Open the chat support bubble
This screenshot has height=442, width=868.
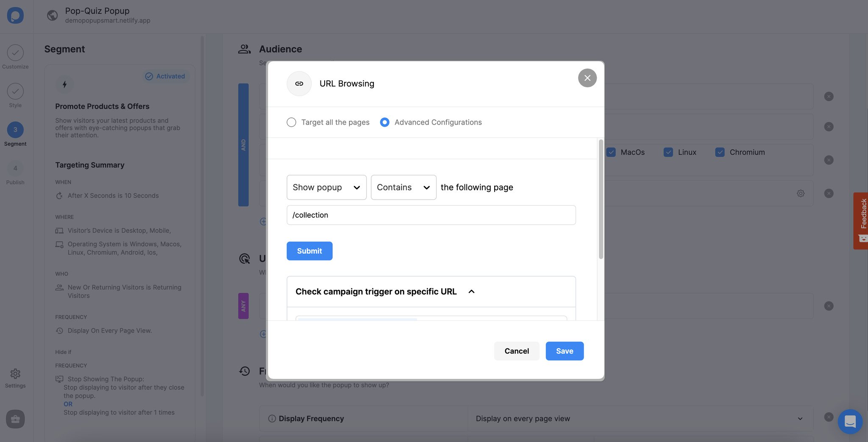850,422
